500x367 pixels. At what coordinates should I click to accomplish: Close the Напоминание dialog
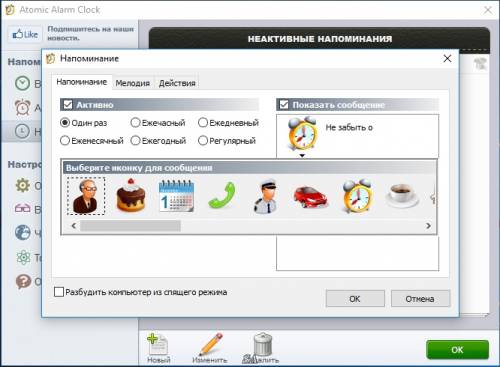447,59
